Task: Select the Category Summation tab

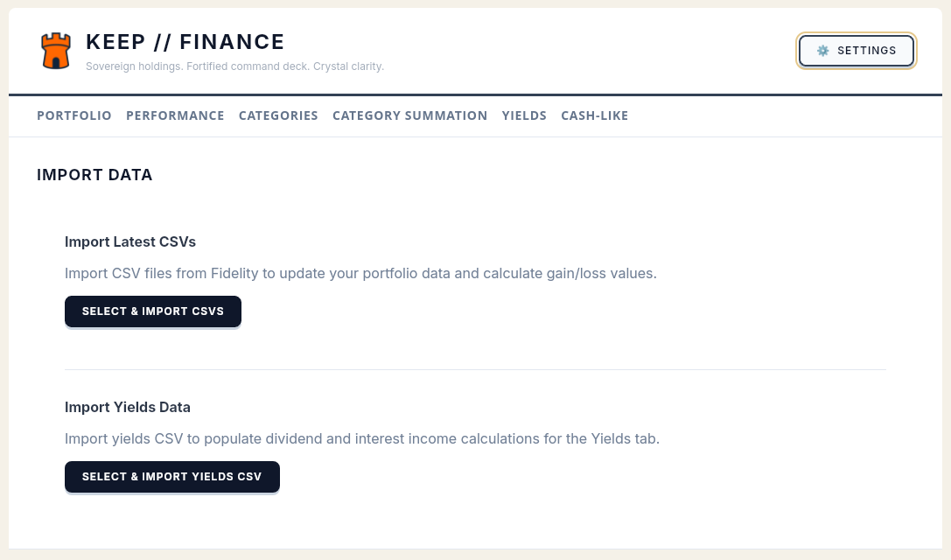Action: (409, 115)
